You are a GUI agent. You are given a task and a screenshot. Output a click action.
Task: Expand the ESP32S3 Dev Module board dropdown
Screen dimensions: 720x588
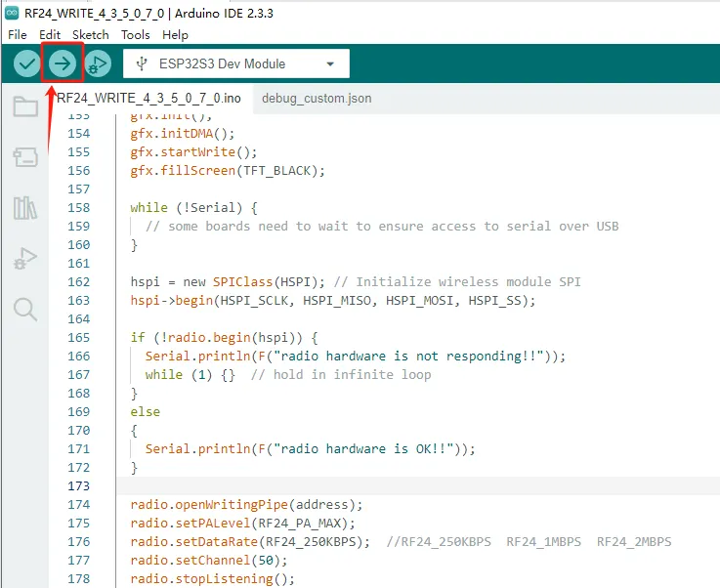click(236, 63)
